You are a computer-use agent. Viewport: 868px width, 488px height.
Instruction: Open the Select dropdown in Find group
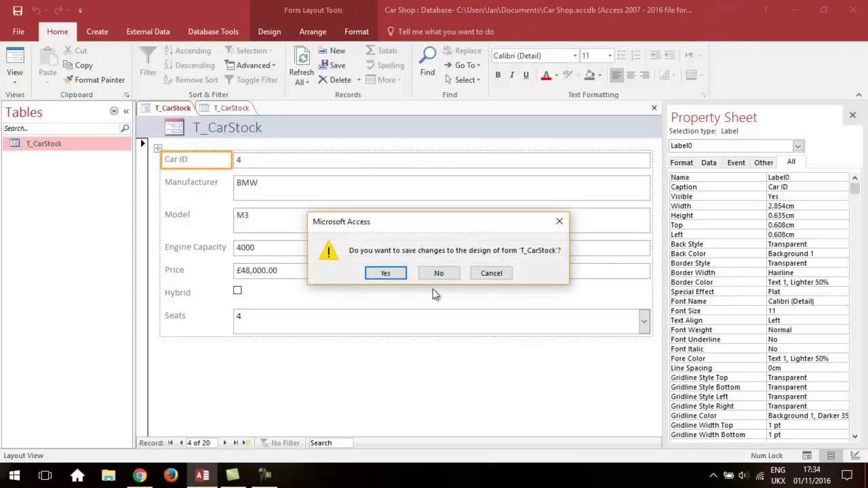click(462, 79)
